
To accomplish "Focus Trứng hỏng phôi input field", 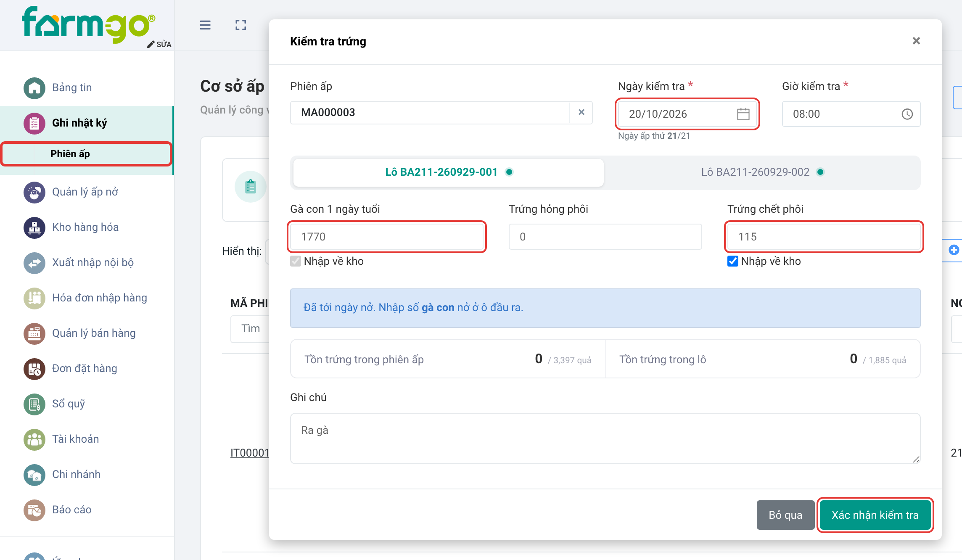I will coord(605,237).
